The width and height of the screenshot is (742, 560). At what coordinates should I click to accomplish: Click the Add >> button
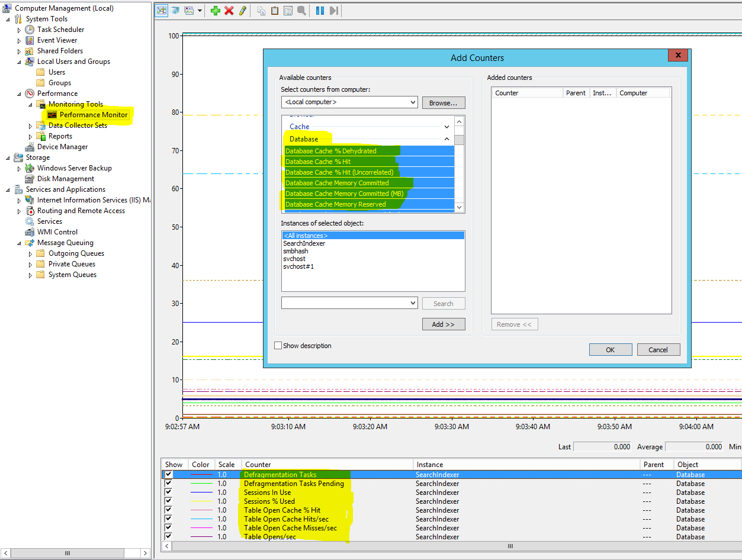pos(443,324)
